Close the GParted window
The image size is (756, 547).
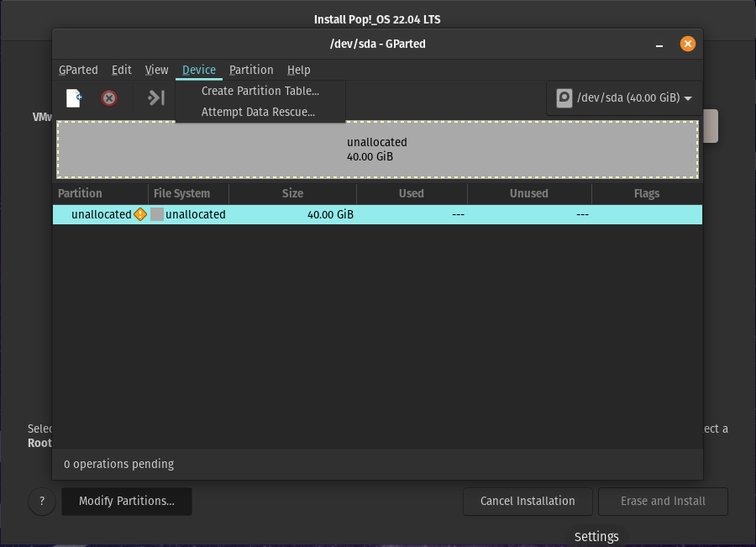(x=687, y=44)
